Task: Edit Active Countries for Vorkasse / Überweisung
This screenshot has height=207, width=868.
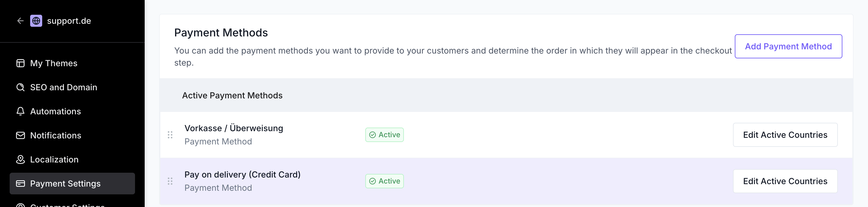Action: (785, 135)
